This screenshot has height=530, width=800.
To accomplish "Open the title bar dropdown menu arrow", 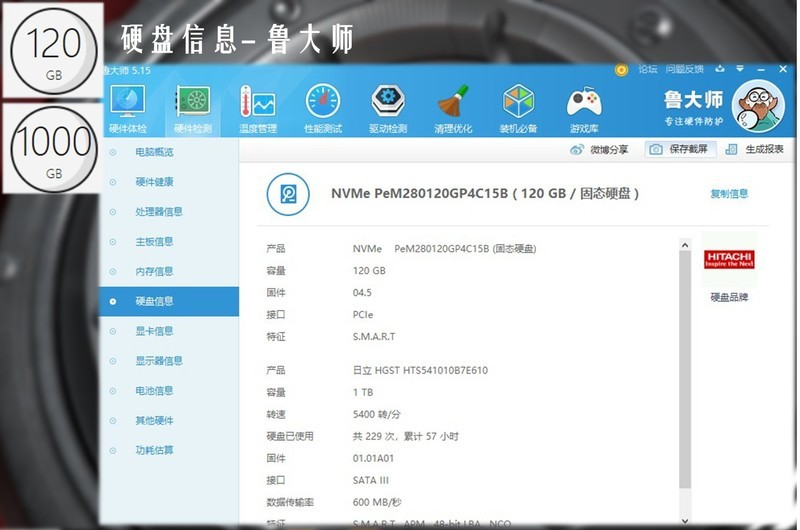I will click(x=740, y=69).
